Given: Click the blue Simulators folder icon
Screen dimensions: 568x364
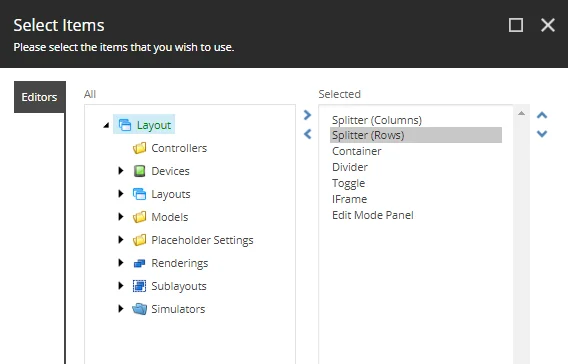Looking at the screenshot, I should click(139, 309).
